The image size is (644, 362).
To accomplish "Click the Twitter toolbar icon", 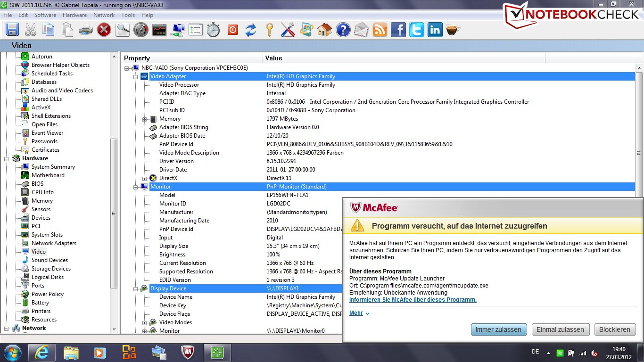I will [416, 30].
